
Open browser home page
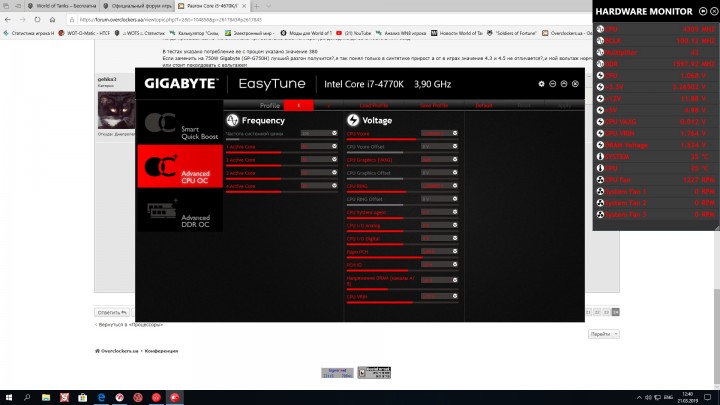(x=52, y=20)
